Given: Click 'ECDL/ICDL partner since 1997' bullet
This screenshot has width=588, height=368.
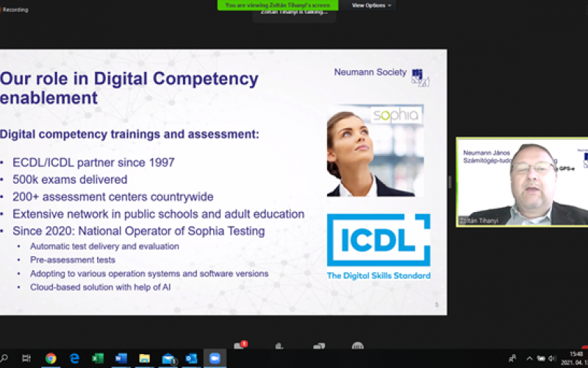Looking at the screenshot, I should 93,163.
